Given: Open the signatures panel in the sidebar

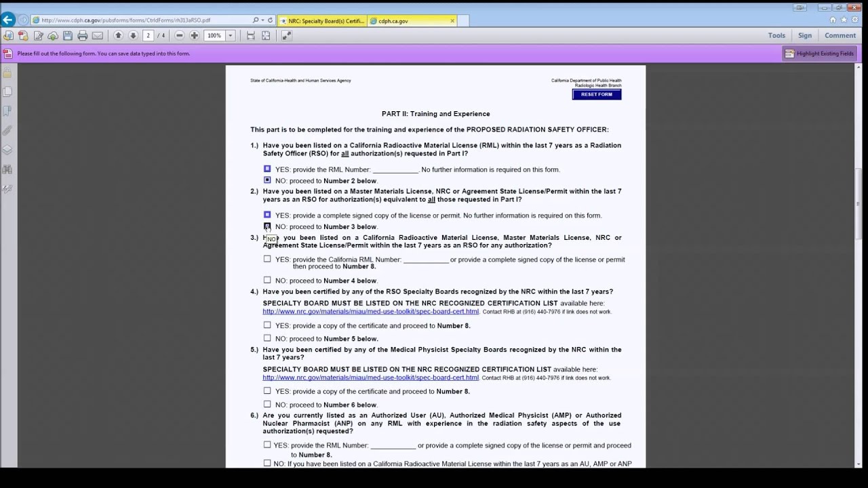Looking at the screenshot, I should (7, 189).
